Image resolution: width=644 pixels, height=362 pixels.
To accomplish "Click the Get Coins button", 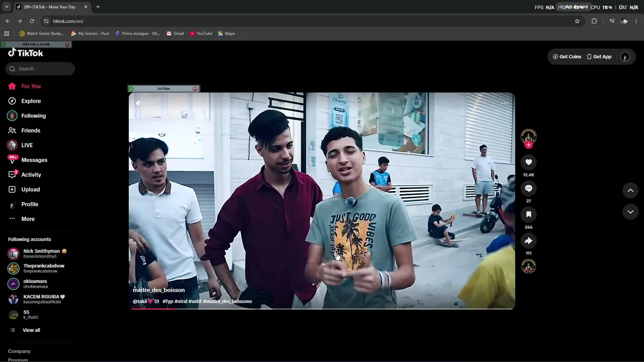I will [x=567, y=57].
